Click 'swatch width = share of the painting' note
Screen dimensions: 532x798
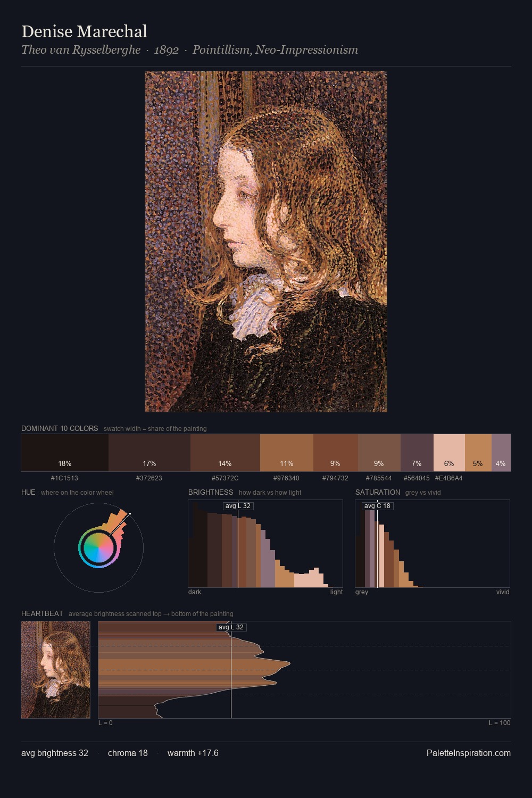[155, 429]
